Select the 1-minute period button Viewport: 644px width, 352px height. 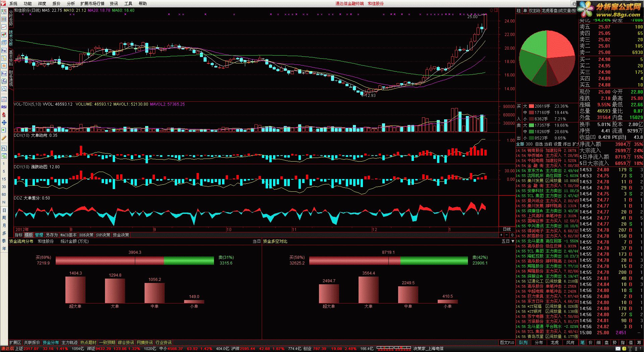pos(4,164)
